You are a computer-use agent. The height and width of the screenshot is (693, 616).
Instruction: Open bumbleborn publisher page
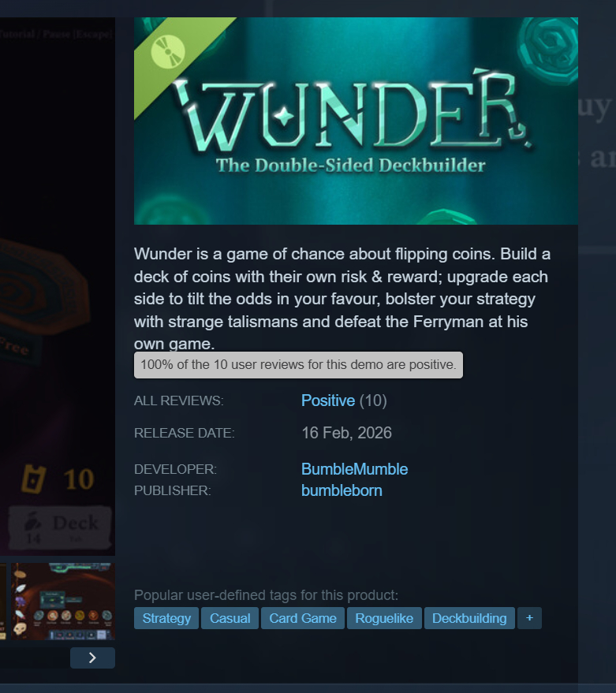click(x=342, y=490)
